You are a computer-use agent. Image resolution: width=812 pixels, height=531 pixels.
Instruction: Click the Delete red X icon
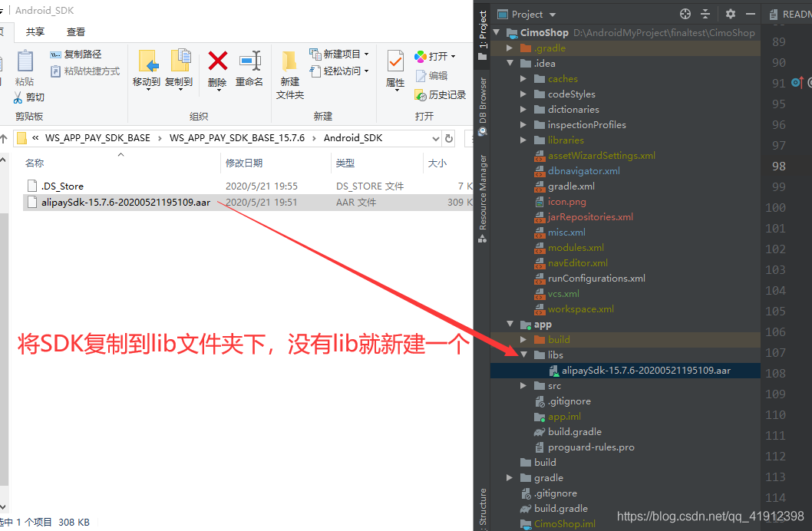pyautogui.click(x=217, y=61)
